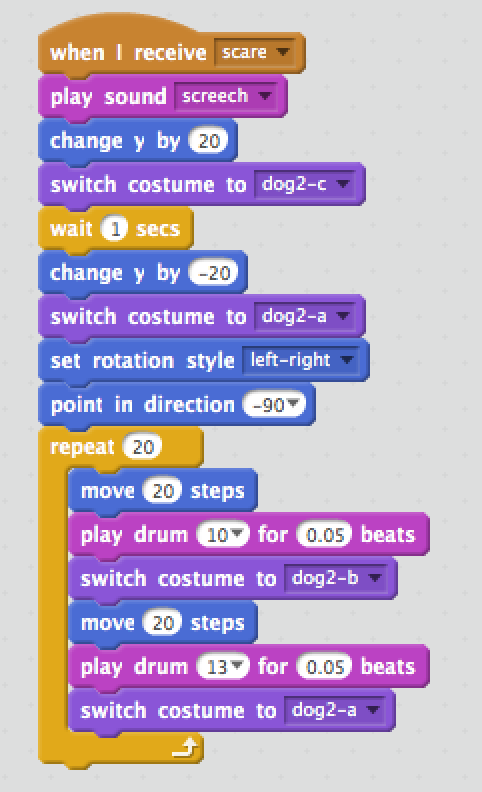This screenshot has height=792, width=482.
Task: Open the -90 direction dropdown arrow
Action: pyautogui.click(x=294, y=403)
